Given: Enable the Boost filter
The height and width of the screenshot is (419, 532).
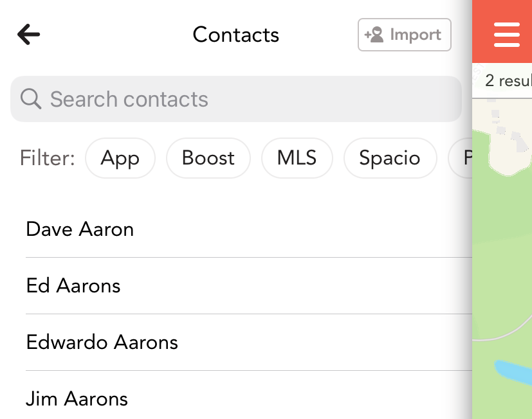Looking at the screenshot, I should pyautogui.click(x=208, y=158).
